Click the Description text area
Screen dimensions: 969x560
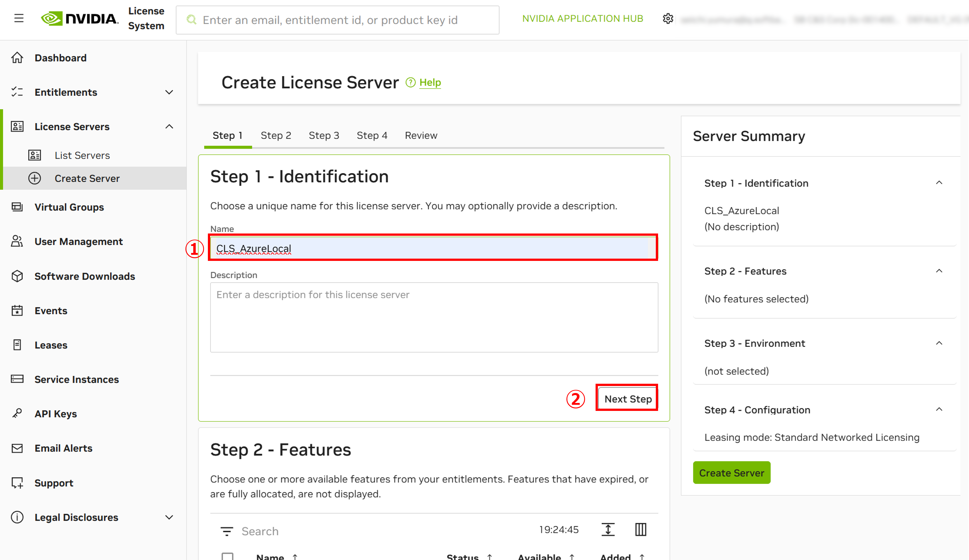[x=434, y=317]
